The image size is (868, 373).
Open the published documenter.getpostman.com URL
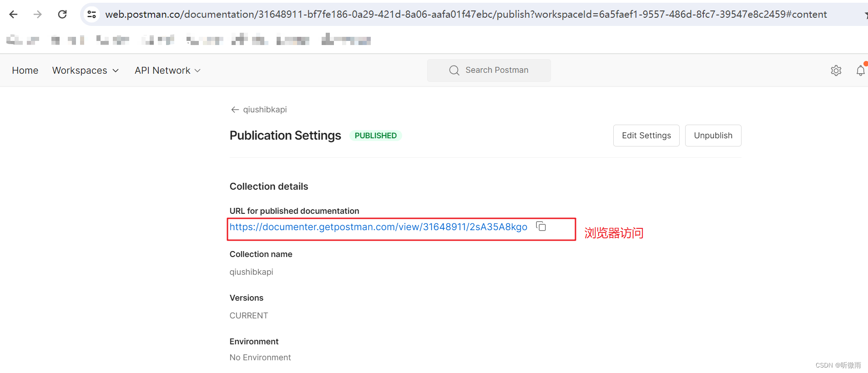378,227
